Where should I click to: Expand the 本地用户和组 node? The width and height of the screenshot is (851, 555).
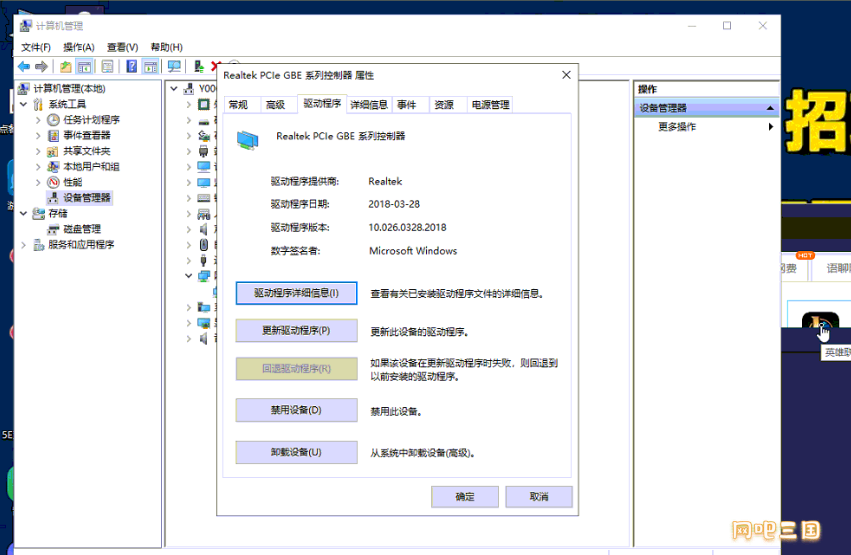(38, 167)
